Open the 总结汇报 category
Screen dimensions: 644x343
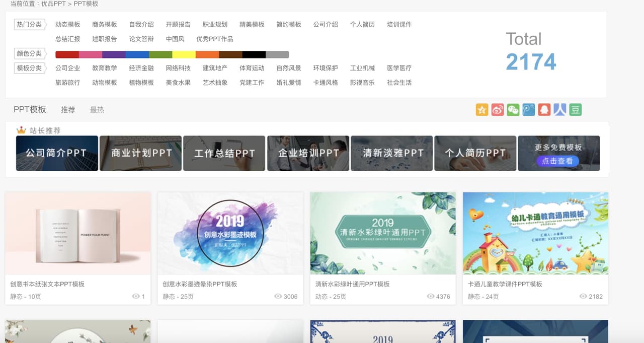pyautogui.click(x=68, y=39)
